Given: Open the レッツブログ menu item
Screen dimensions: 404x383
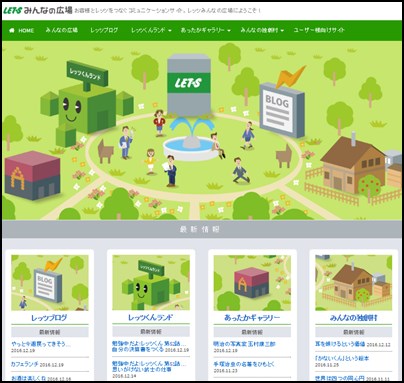Looking at the screenshot, I should pyautogui.click(x=104, y=30).
